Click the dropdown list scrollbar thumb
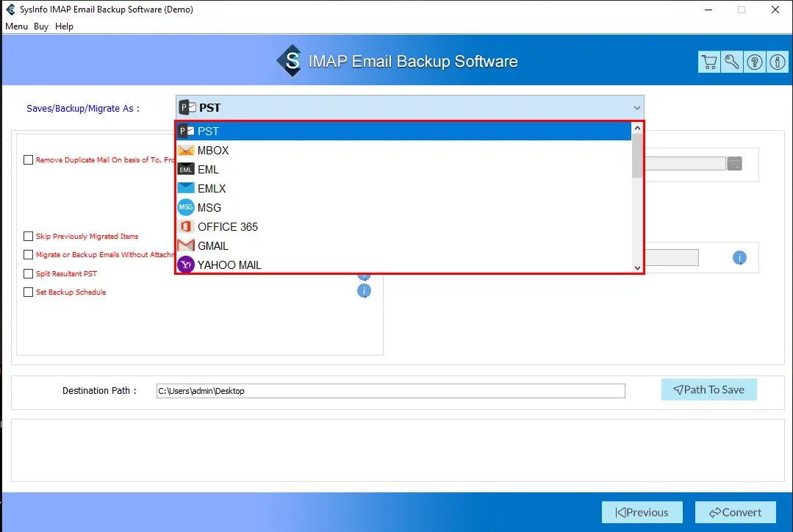The height and width of the screenshot is (532, 793). pyautogui.click(x=637, y=156)
